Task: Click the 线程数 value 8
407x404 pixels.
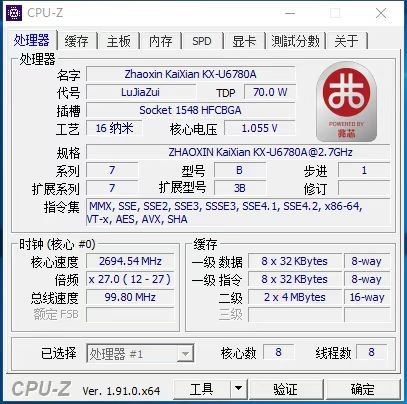Action: pyautogui.click(x=371, y=352)
